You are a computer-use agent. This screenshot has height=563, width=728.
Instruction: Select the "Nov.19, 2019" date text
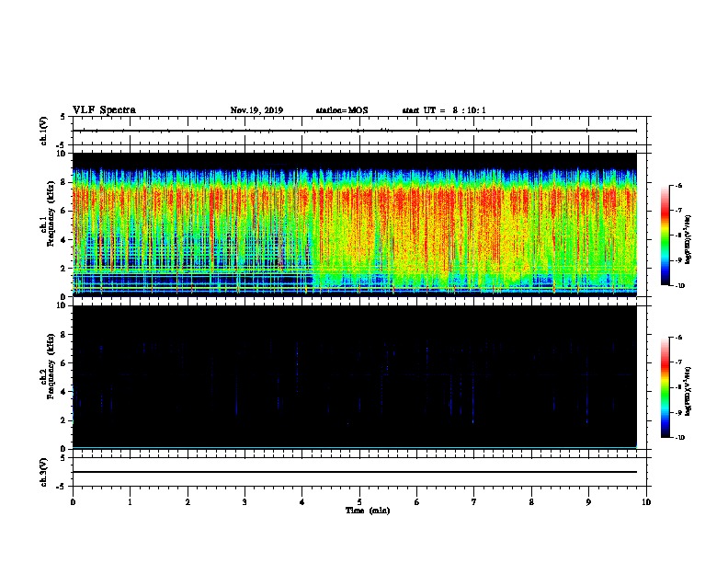pos(256,110)
